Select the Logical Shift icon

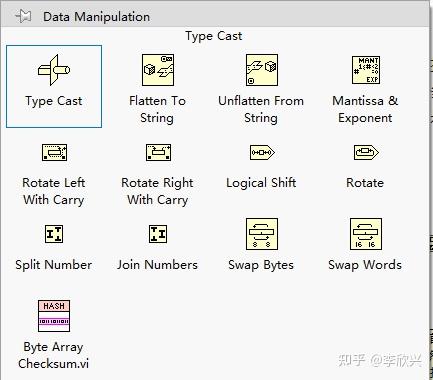[x=262, y=153]
